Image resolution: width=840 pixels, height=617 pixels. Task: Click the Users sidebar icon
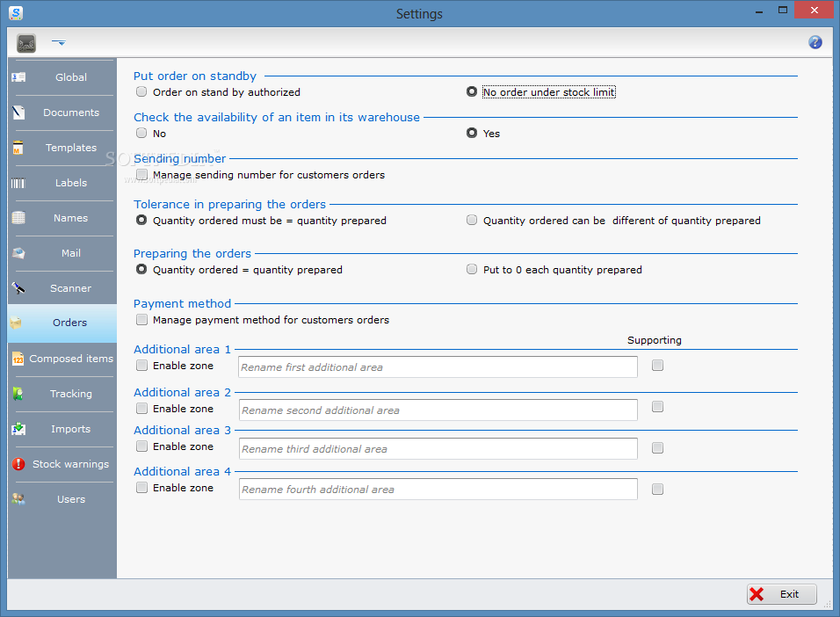(x=18, y=499)
